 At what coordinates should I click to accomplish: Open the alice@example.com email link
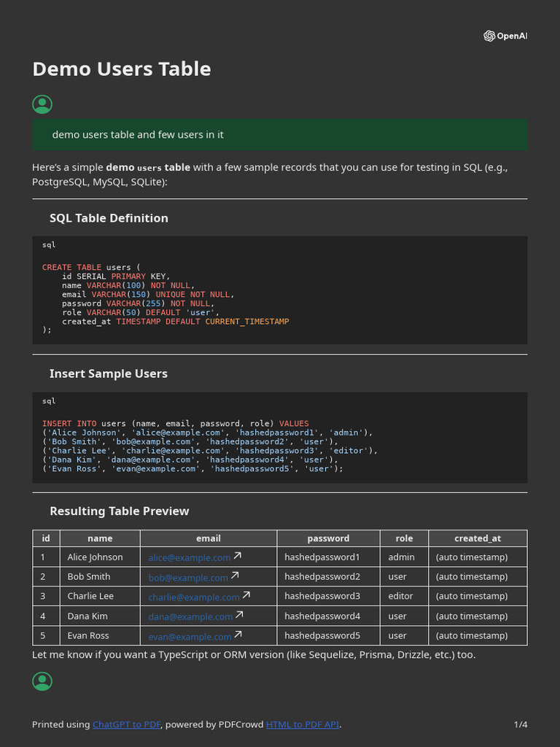coord(190,557)
